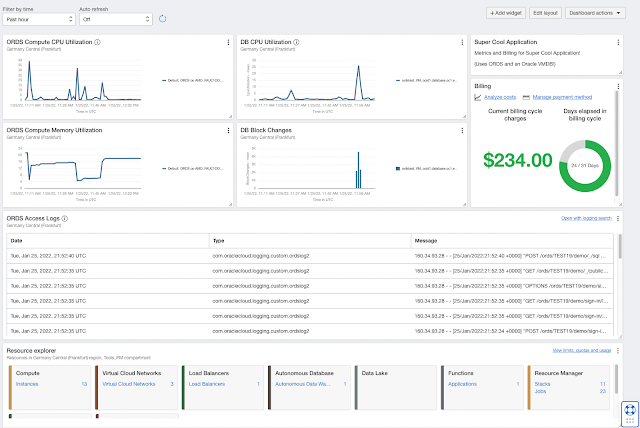Click the Add widget button
Screen dimensions: 640x428
[506, 13]
